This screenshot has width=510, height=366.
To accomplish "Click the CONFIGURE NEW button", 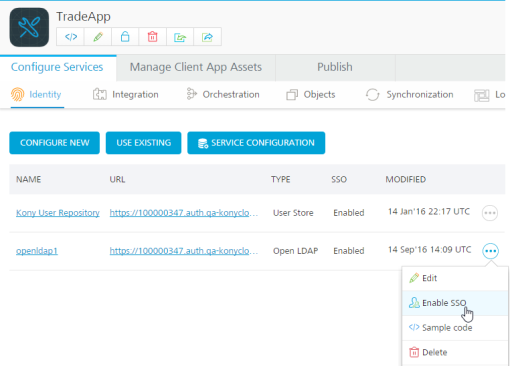I will click(x=54, y=143).
